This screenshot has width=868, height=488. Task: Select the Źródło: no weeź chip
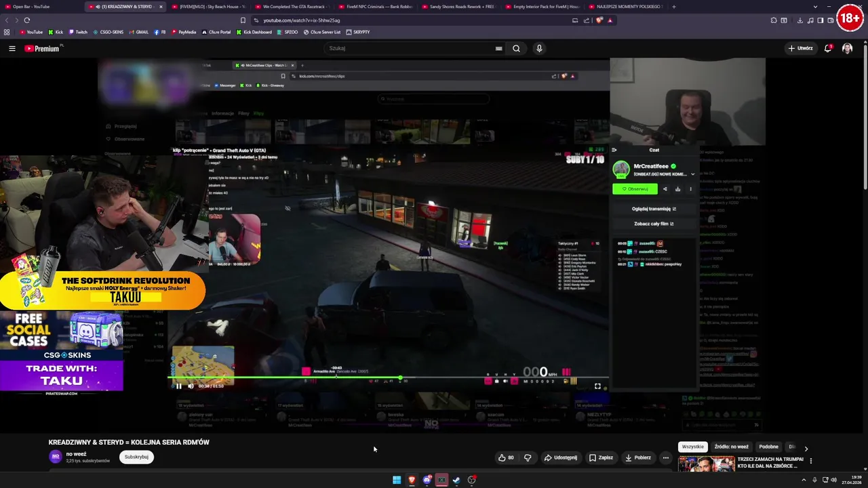pyautogui.click(x=731, y=447)
